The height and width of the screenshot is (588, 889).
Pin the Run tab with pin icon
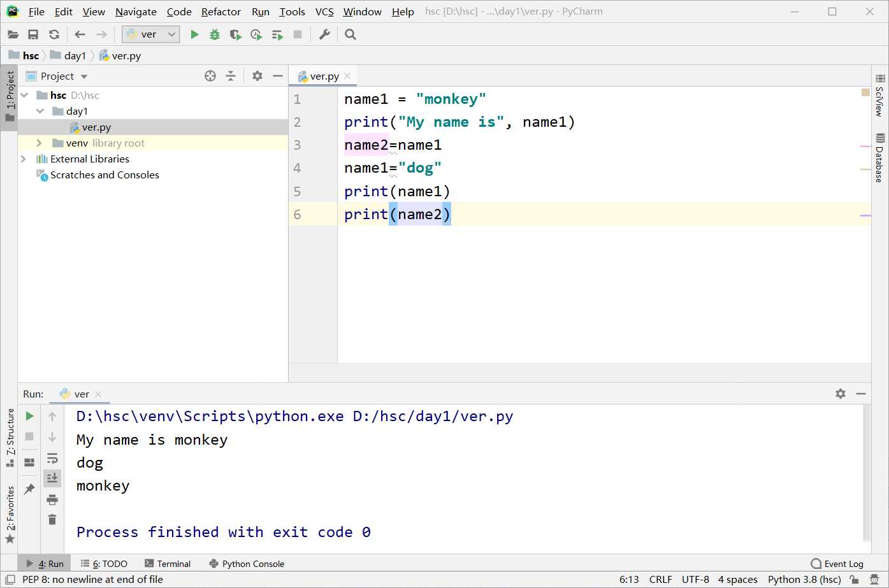(29, 489)
